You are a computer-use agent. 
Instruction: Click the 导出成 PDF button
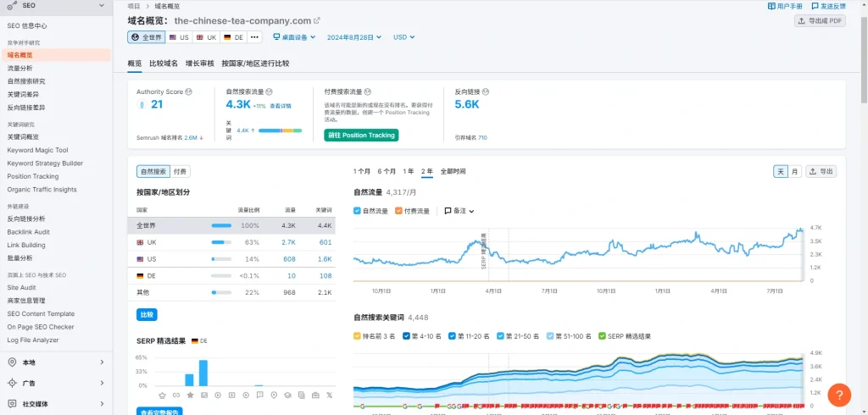820,21
